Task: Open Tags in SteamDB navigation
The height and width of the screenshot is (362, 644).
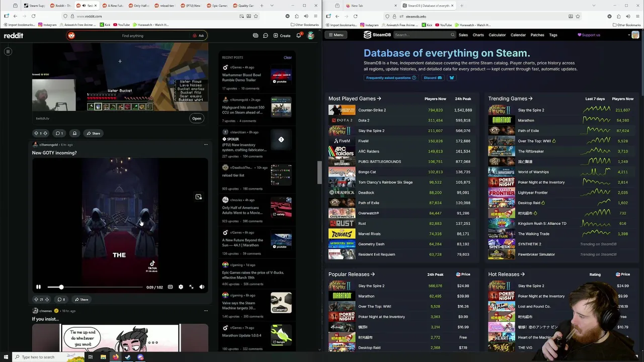Action: tap(553, 35)
